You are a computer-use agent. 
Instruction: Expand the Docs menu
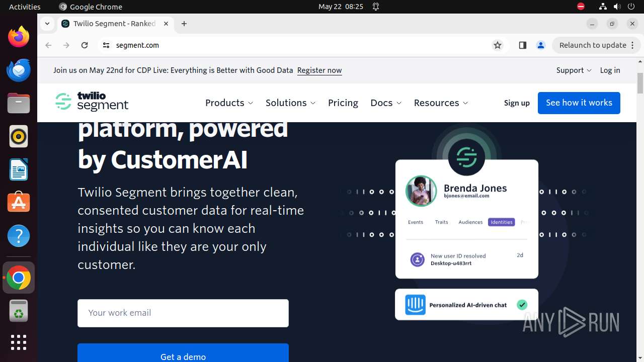pyautogui.click(x=386, y=103)
